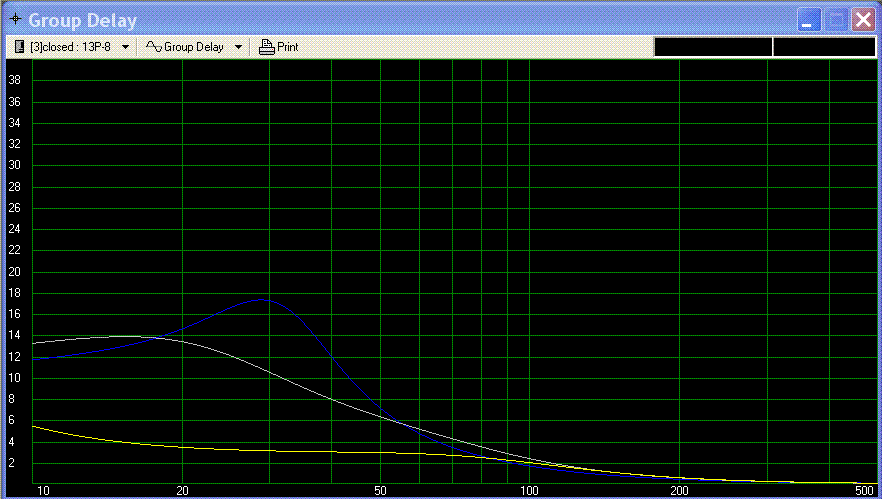Click the x-axis label 200
882x499 pixels.
point(680,491)
